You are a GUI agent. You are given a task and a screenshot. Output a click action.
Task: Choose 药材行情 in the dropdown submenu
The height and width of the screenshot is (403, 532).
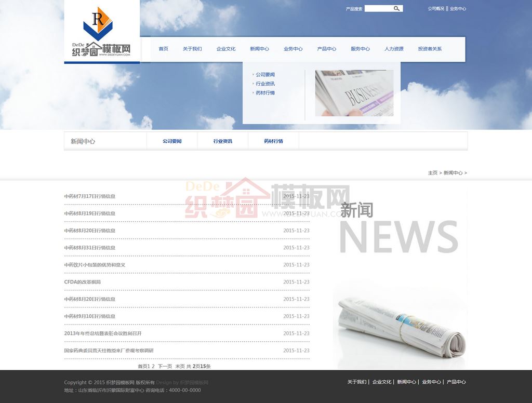(265, 93)
